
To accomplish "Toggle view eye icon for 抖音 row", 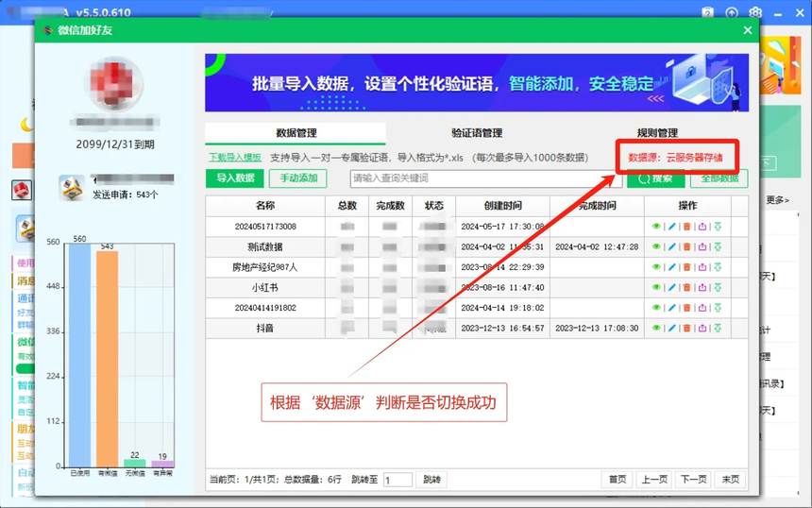I will pyautogui.click(x=656, y=328).
